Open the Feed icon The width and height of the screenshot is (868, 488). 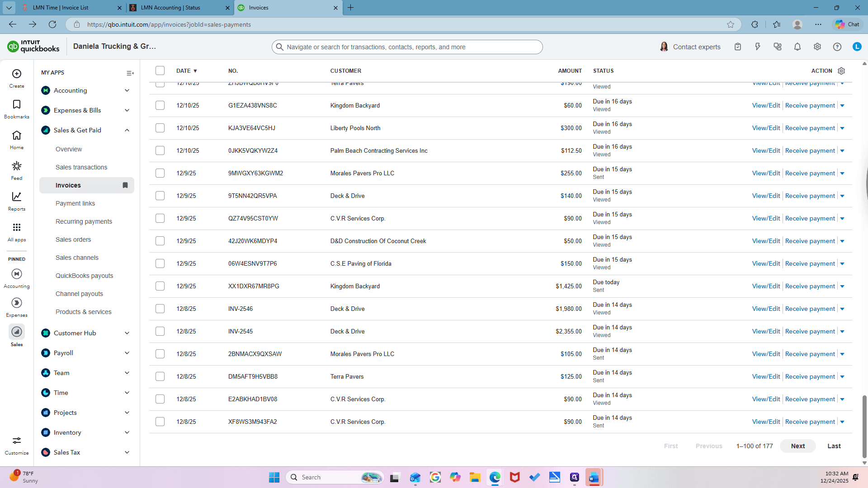[17, 166]
